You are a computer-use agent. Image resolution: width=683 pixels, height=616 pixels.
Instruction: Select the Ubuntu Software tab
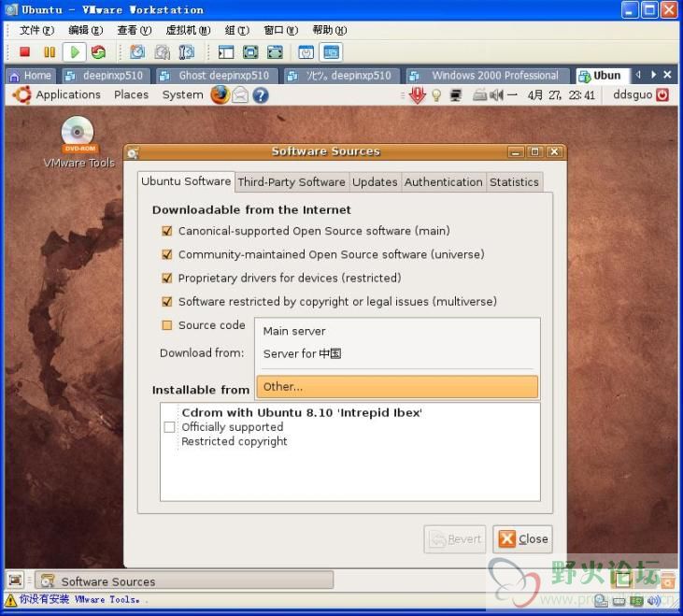click(186, 181)
